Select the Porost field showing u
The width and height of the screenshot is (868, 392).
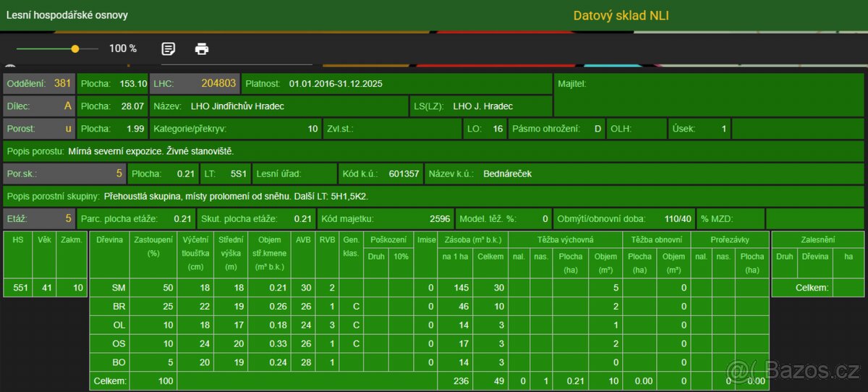[39, 129]
